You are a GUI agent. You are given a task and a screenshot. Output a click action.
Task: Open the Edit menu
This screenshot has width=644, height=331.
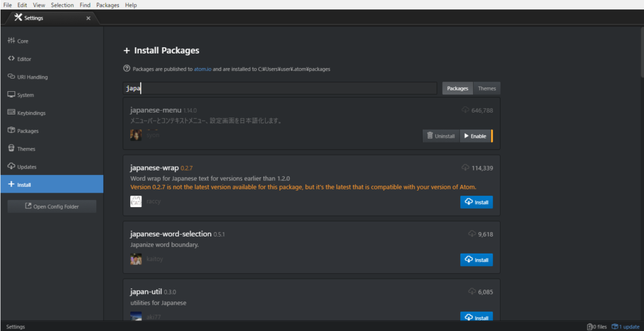coord(22,5)
